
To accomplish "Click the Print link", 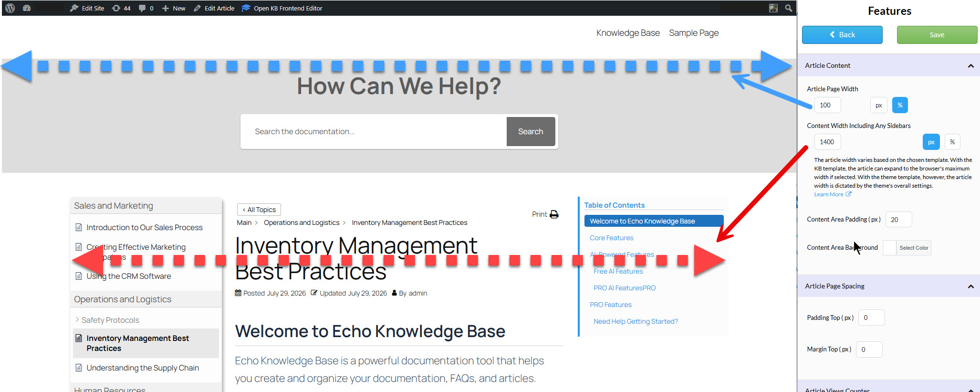I will pos(540,214).
